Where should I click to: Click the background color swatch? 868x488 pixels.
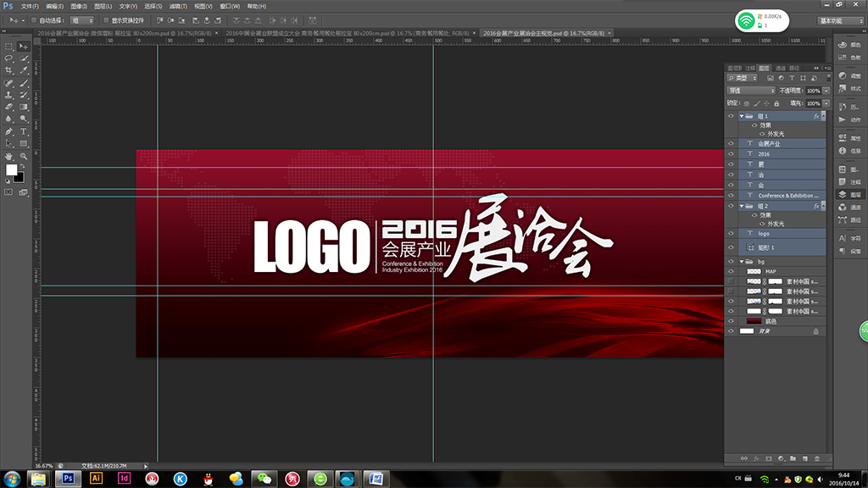click(20, 178)
